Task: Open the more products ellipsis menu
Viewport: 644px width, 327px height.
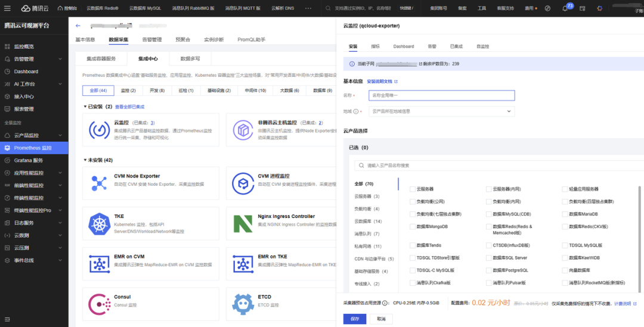Action: point(308,8)
